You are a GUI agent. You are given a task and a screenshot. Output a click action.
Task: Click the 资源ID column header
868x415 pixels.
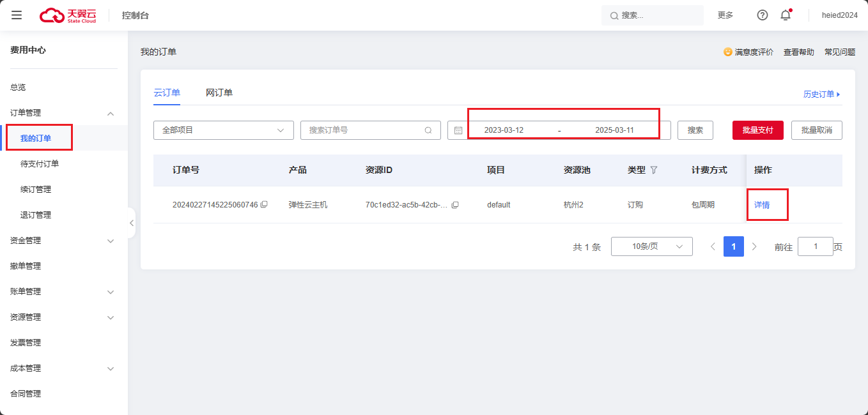point(379,170)
